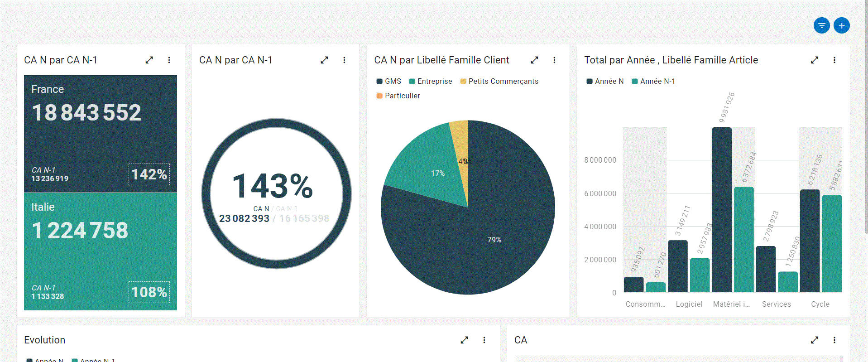Click the France KPI tile

click(100, 134)
